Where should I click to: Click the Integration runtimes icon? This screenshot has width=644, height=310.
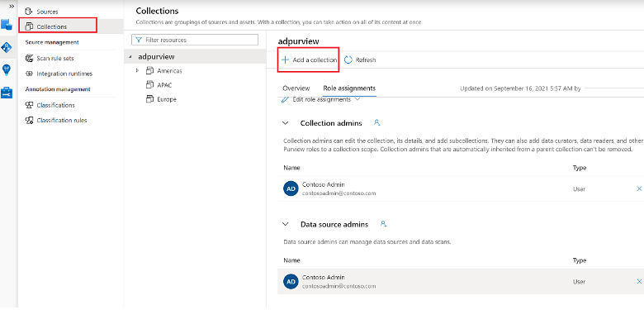pos(29,74)
